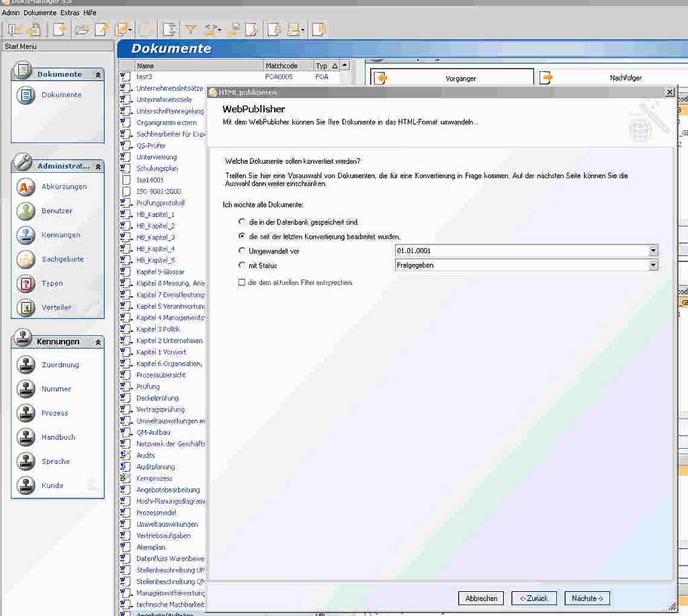Close the 'HTML publizieren' dialog
The width and height of the screenshot is (688, 616).
(x=670, y=92)
